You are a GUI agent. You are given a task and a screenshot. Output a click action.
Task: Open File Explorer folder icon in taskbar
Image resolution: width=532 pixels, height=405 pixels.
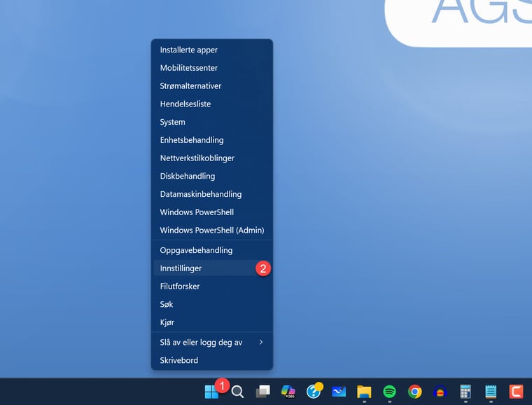point(364,392)
